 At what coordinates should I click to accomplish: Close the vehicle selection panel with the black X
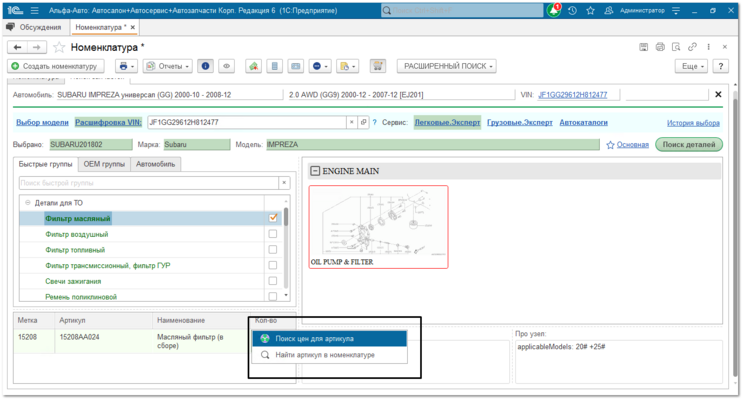[718, 94]
